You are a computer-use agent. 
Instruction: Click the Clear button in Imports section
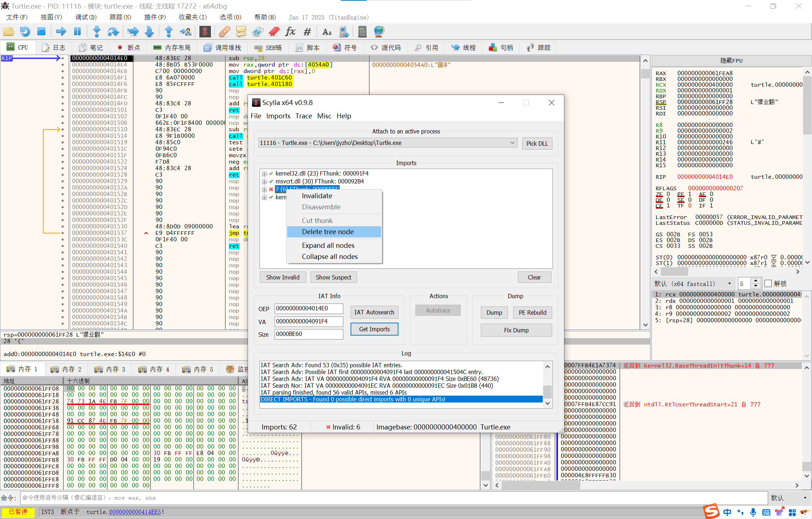pyautogui.click(x=534, y=277)
